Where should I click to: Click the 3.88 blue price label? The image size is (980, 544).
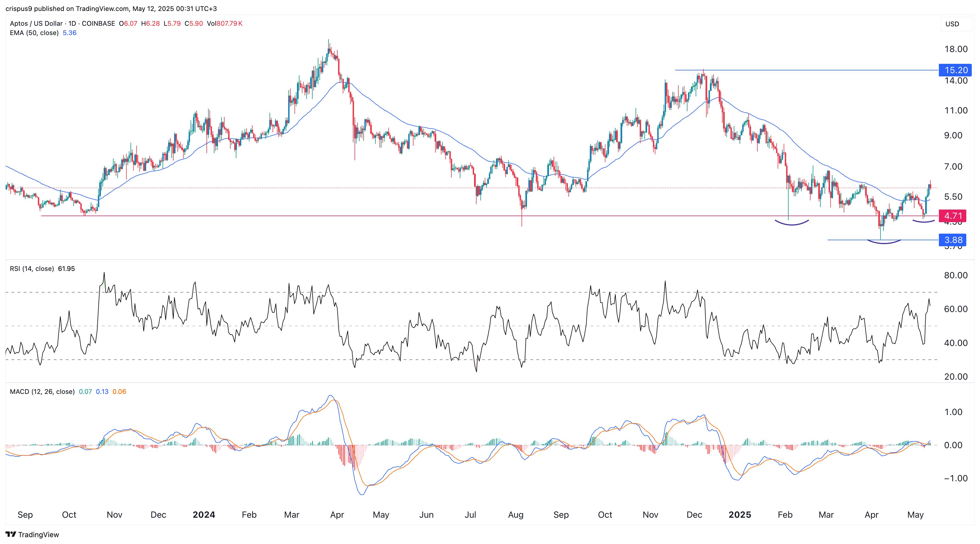click(952, 240)
